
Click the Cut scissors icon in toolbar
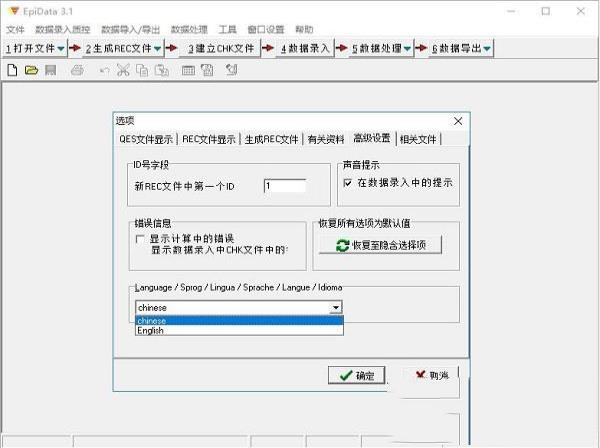tap(123, 70)
